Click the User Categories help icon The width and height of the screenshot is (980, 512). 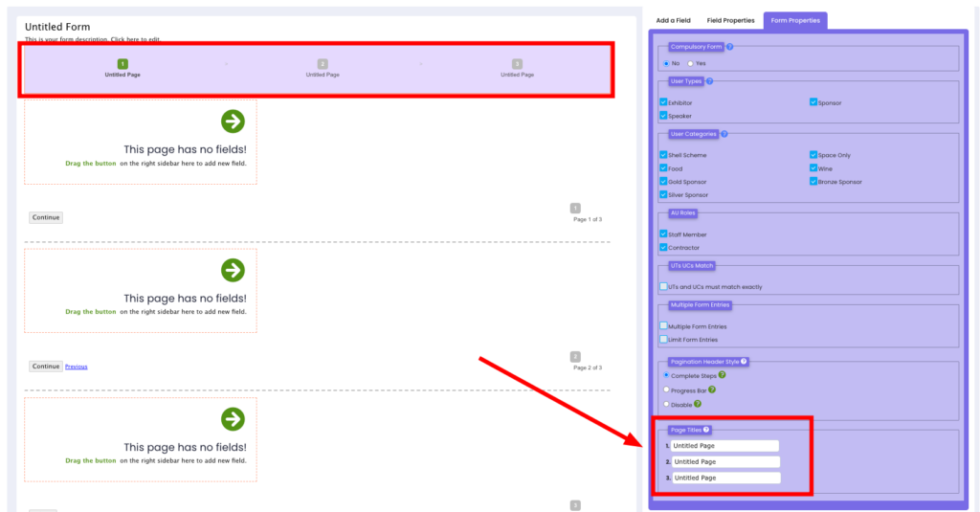724,134
